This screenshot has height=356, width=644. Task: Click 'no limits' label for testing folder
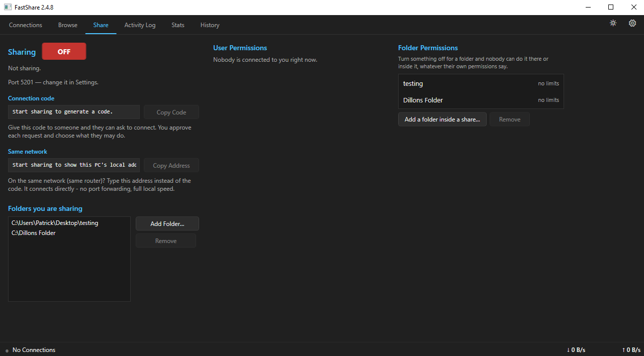point(548,83)
